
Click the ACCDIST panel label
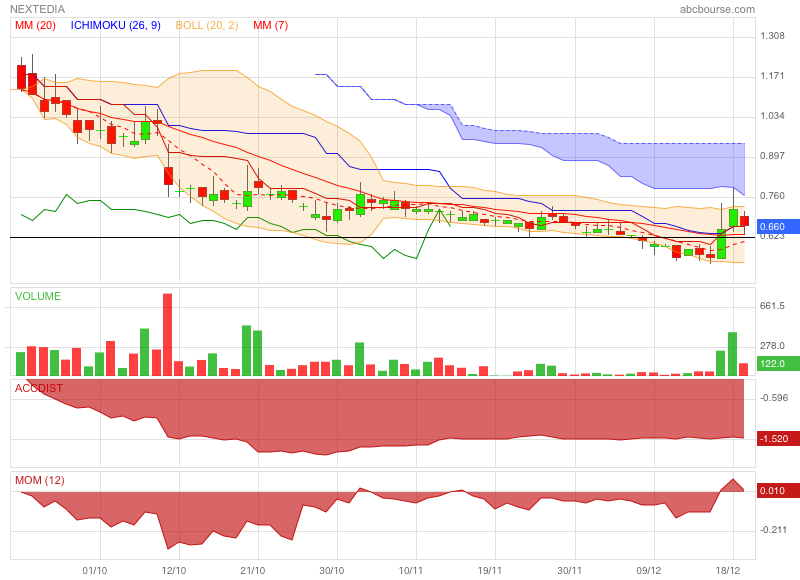(39, 388)
